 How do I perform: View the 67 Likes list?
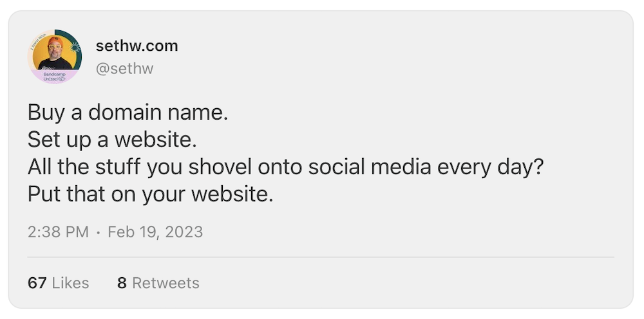(58, 283)
